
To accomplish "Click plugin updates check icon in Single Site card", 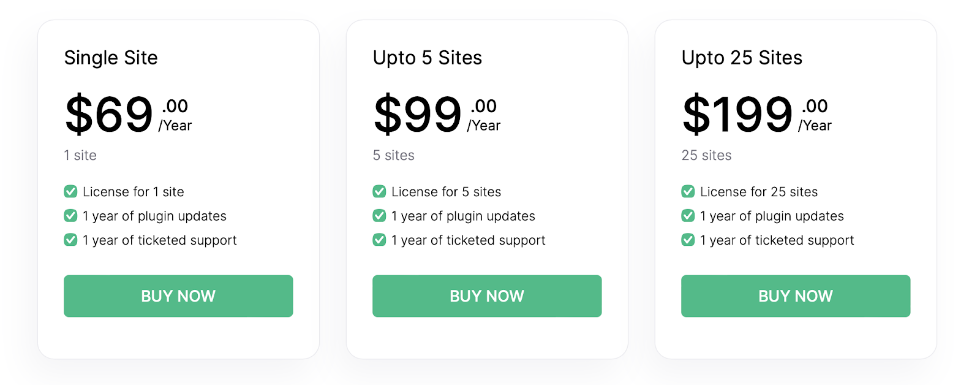I will (x=70, y=216).
